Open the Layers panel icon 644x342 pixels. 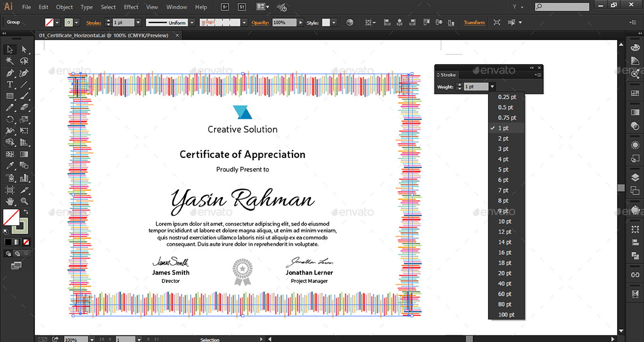coord(635,178)
